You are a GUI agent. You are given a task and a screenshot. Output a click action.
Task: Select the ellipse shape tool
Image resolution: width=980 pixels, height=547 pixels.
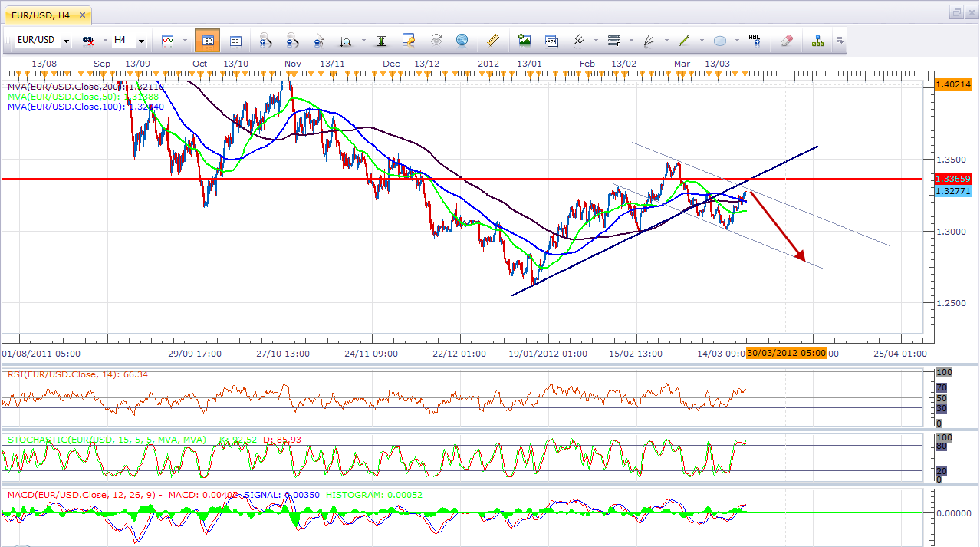click(x=720, y=40)
